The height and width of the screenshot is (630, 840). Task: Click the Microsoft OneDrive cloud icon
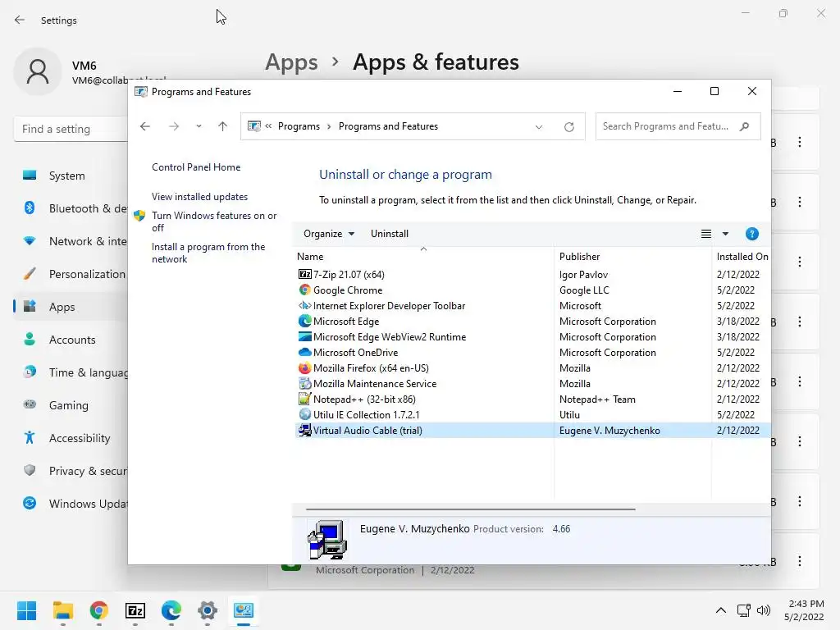(305, 352)
